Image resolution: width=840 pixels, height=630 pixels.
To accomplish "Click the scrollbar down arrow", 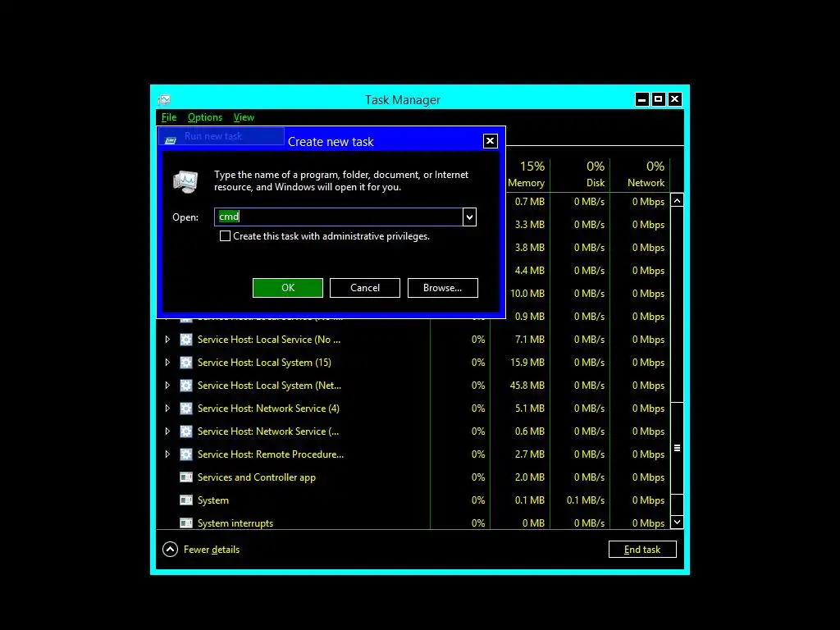I will click(x=677, y=522).
